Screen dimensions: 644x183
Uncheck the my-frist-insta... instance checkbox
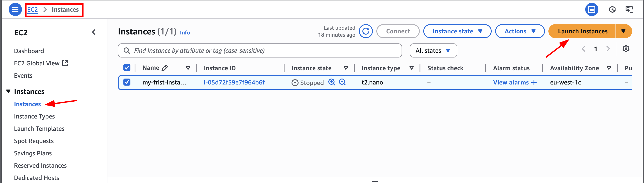point(127,82)
